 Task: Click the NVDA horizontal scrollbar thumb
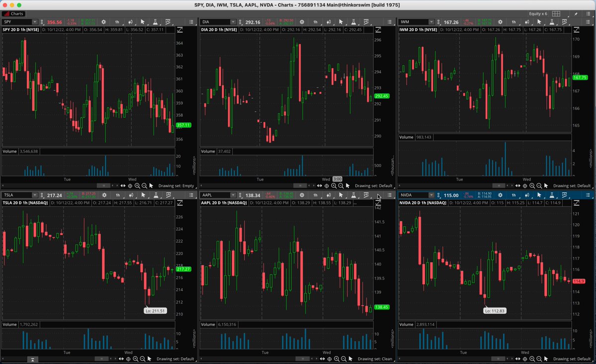499,359
